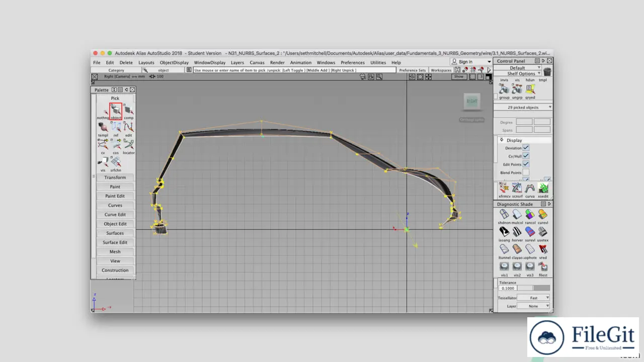
Task: Toggle the Cv/Hull display checkbox
Action: click(526, 156)
